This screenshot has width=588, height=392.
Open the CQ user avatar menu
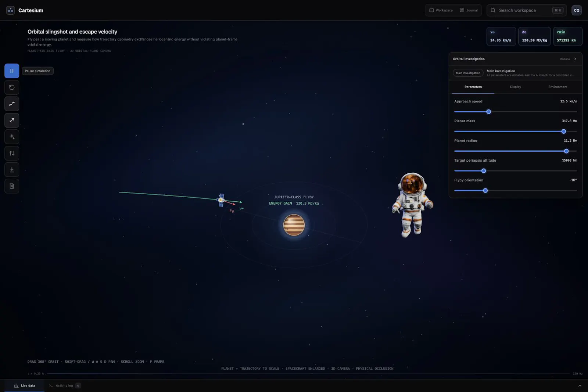pyautogui.click(x=577, y=10)
